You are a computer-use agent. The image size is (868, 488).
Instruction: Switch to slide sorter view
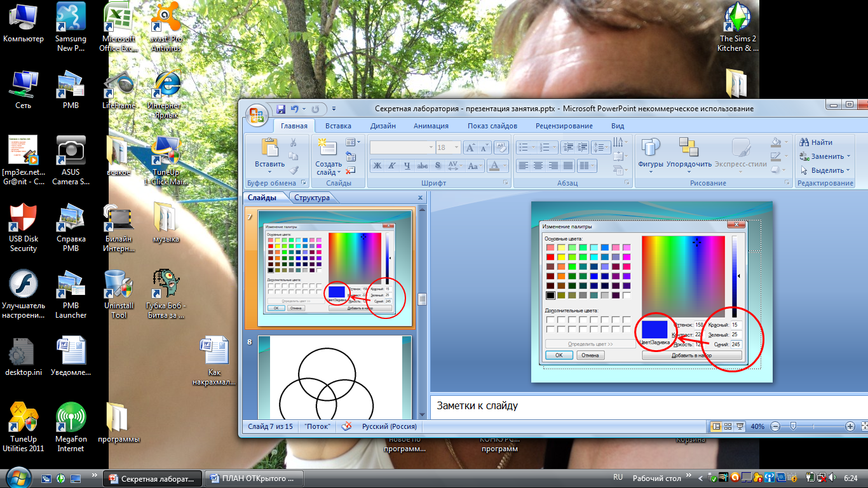[x=728, y=426]
